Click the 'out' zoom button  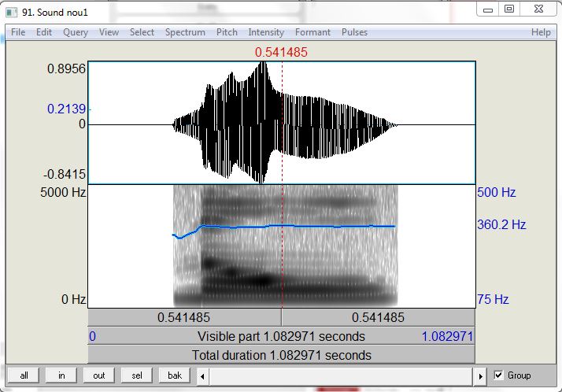[99, 375]
